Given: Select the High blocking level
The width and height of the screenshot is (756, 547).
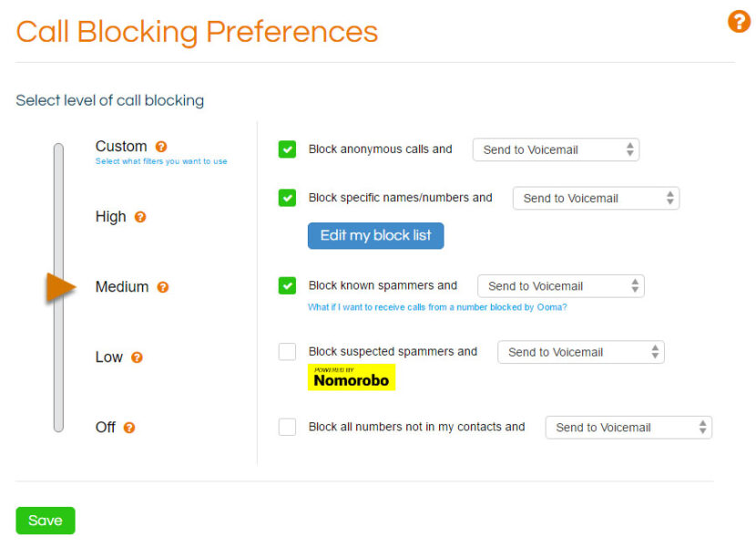Looking at the screenshot, I should tap(113, 217).
